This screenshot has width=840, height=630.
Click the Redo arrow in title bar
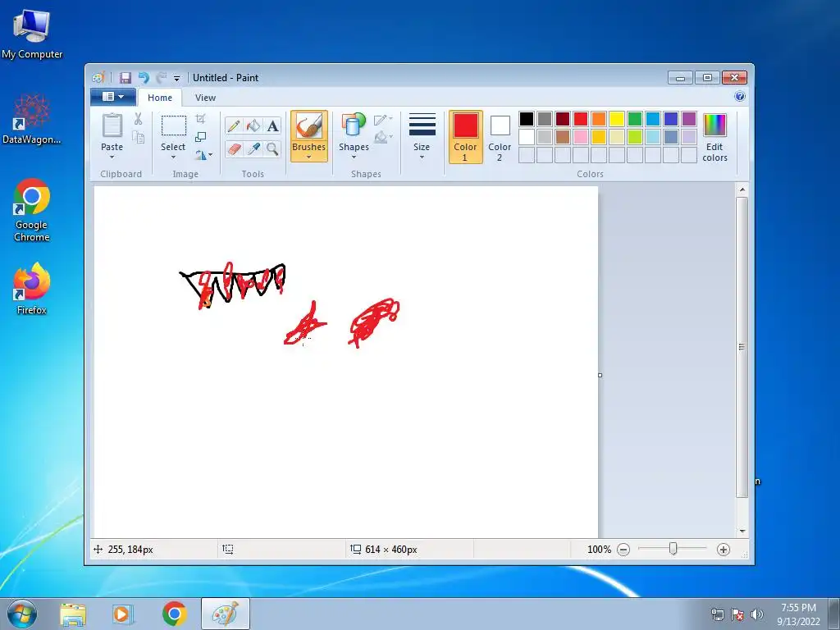pyautogui.click(x=162, y=78)
